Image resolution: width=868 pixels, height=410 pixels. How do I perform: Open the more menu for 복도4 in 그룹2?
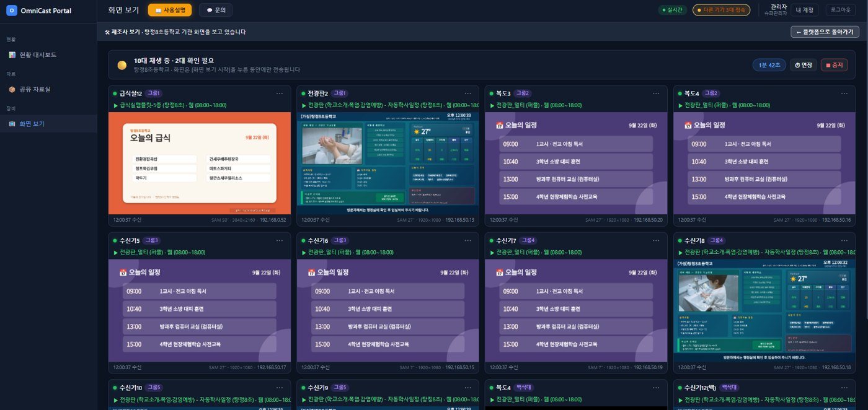844,94
